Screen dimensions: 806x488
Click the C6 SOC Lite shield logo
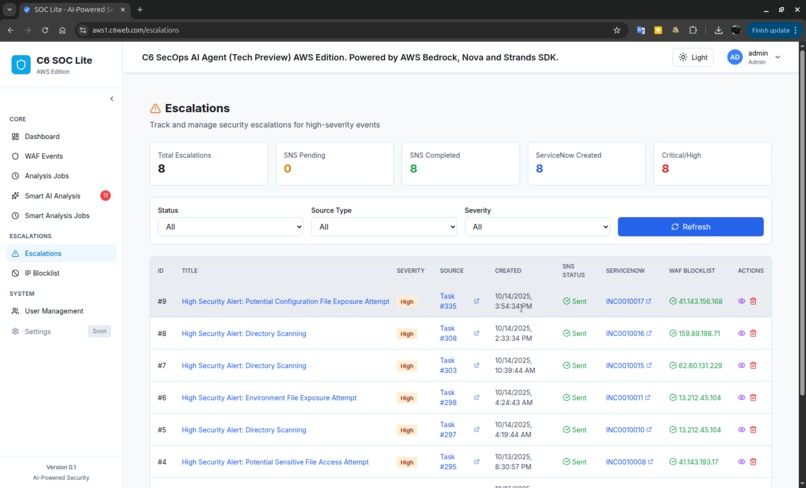[x=21, y=65]
